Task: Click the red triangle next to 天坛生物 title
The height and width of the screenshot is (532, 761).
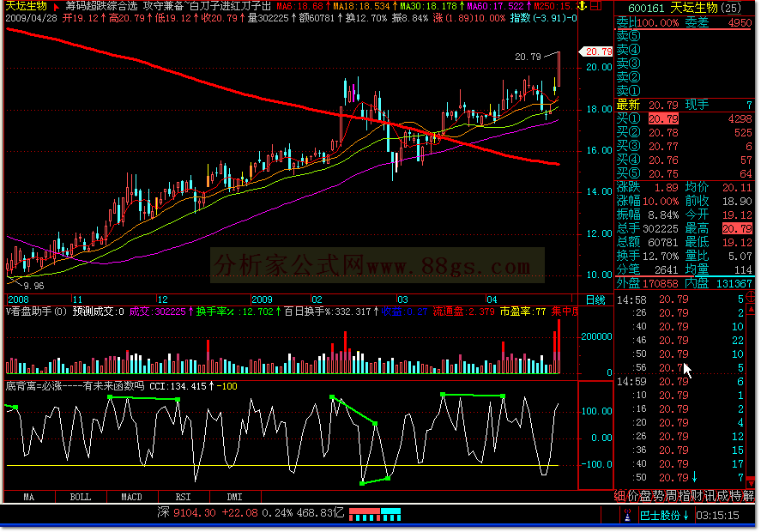Action: pos(57,7)
